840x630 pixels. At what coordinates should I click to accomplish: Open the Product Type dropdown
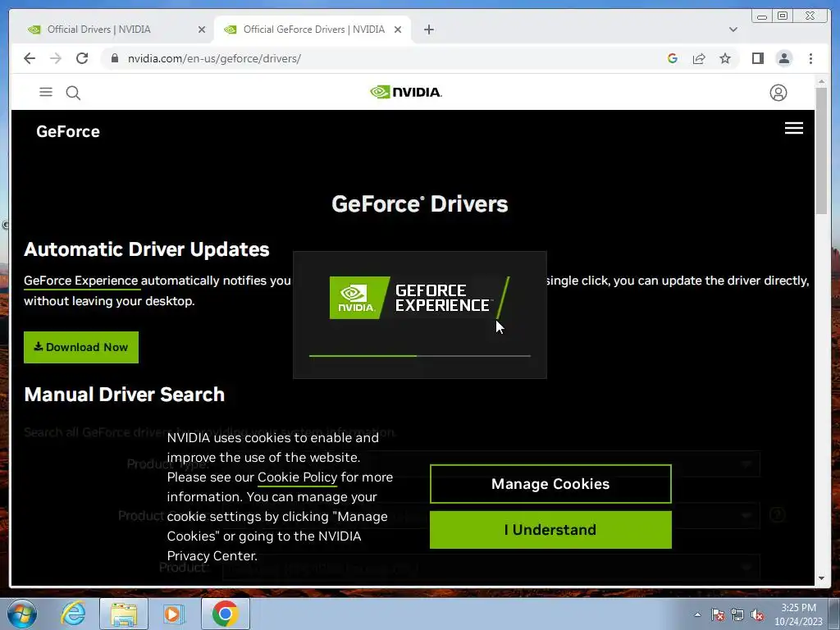[x=491, y=464]
